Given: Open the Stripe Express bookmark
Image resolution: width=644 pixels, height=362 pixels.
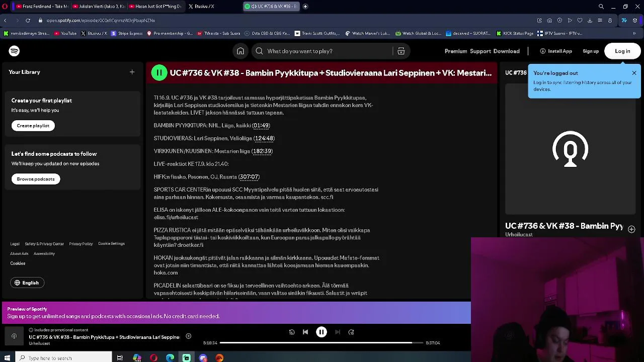Looking at the screenshot, I should pyautogui.click(x=127, y=33).
